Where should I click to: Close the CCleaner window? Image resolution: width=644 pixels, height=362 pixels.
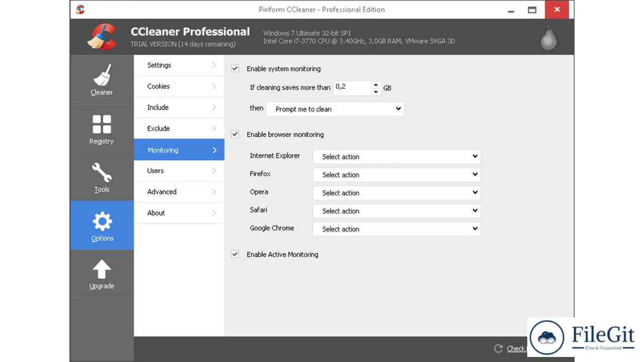pyautogui.click(x=557, y=10)
